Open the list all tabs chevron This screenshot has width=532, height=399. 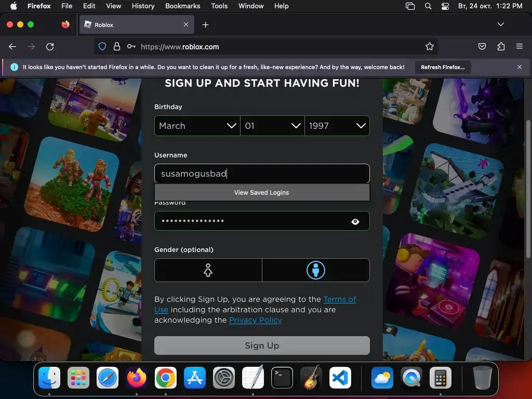pyautogui.click(x=500, y=24)
